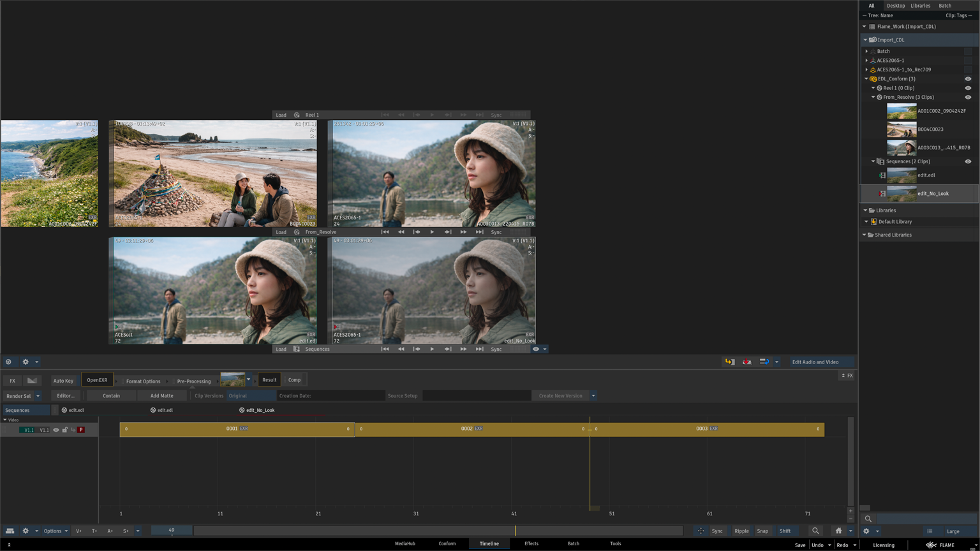Click the timeline positioner crosshair icon beside Sync
Image resolution: width=980 pixels, height=551 pixels.
pyautogui.click(x=701, y=531)
